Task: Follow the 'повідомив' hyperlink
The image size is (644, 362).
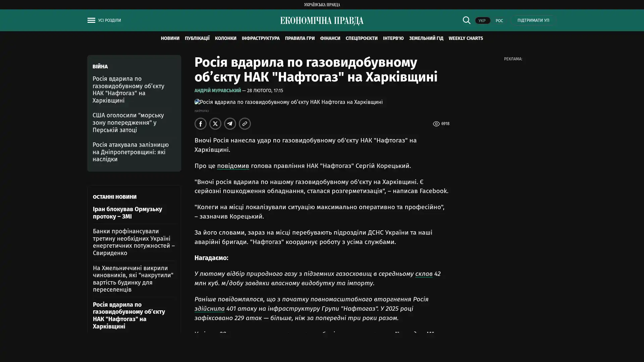Action: (x=233, y=166)
